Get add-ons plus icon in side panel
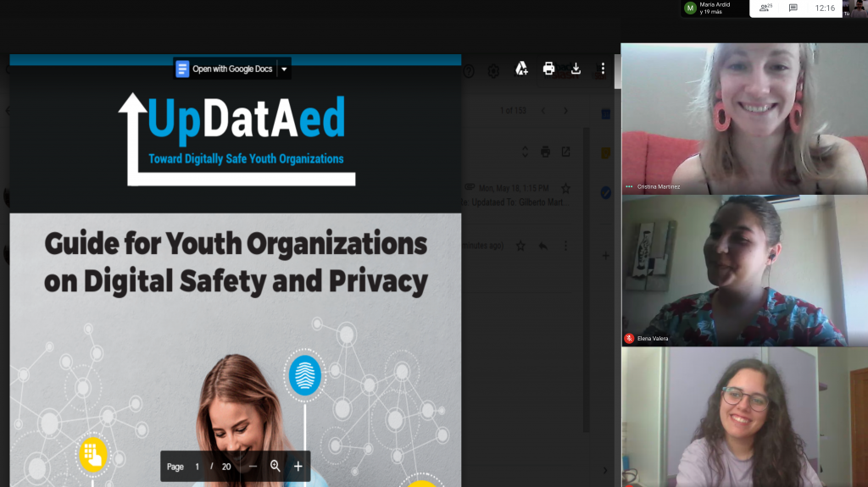This screenshot has height=487, width=868. [x=605, y=256]
